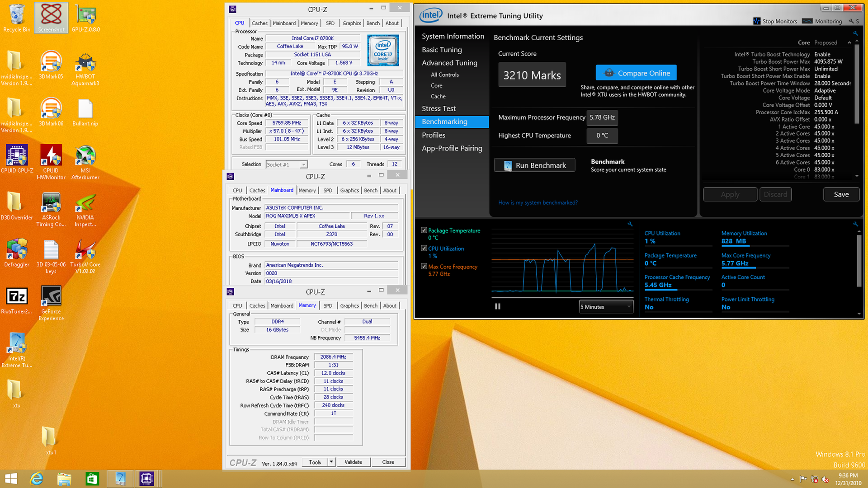Select the Caches tab in top CPU-Z

click(259, 23)
